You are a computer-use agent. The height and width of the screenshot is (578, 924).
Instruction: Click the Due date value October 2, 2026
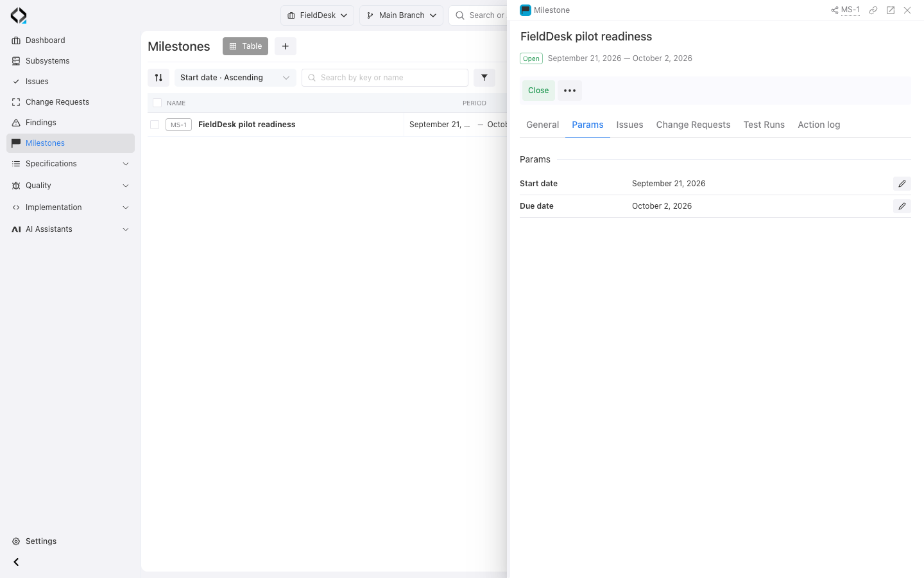[662, 206]
